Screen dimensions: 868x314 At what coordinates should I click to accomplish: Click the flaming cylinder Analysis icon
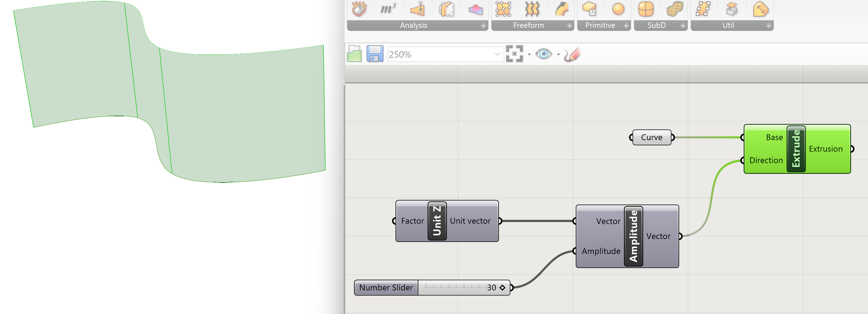(359, 9)
